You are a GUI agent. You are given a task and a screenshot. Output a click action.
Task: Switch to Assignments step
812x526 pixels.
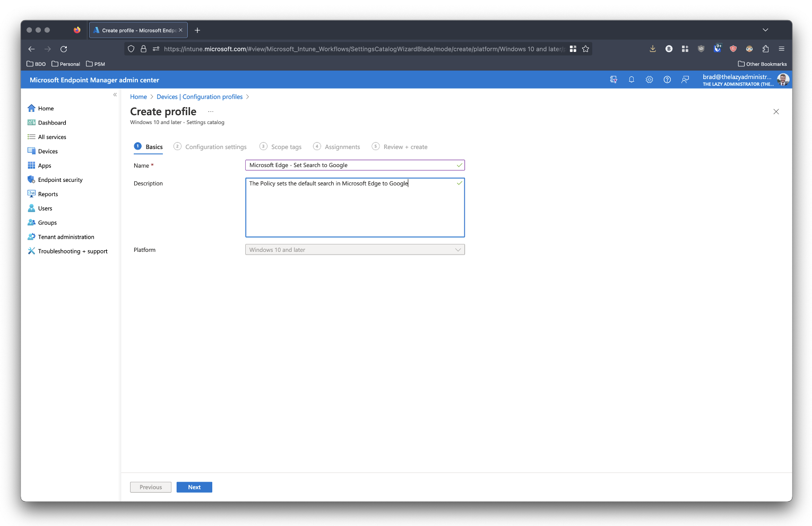coord(336,147)
